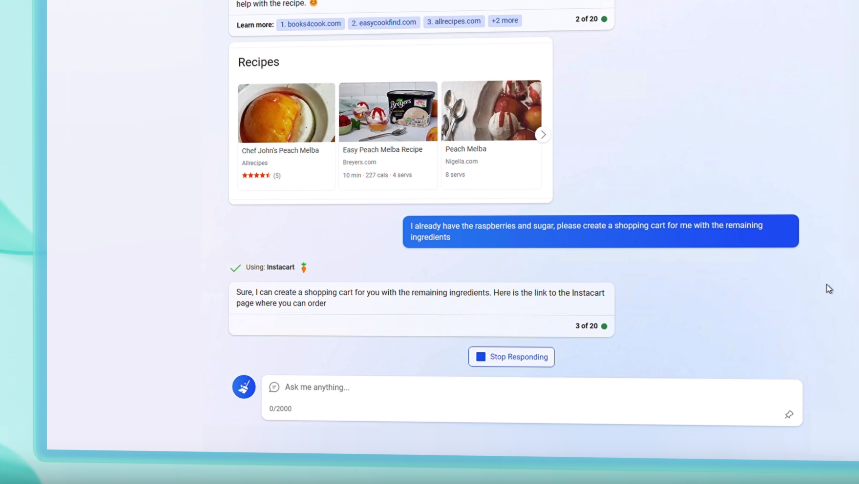Click the Ask me anything input field
The height and width of the screenshot is (484, 859).
532,400
